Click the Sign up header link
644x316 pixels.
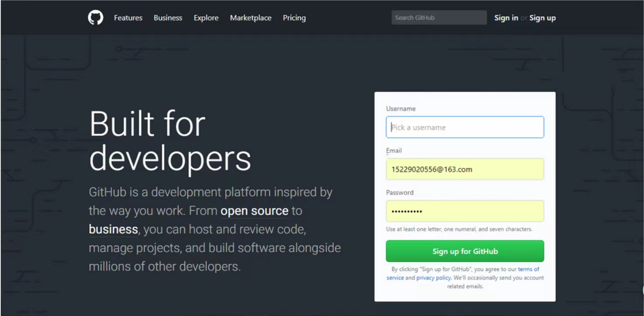click(x=543, y=18)
